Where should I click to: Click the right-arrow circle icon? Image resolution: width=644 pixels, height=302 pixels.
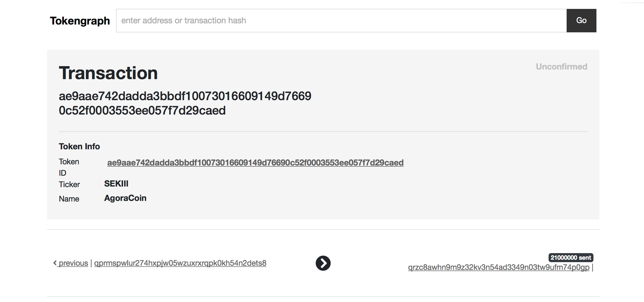click(323, 263)
